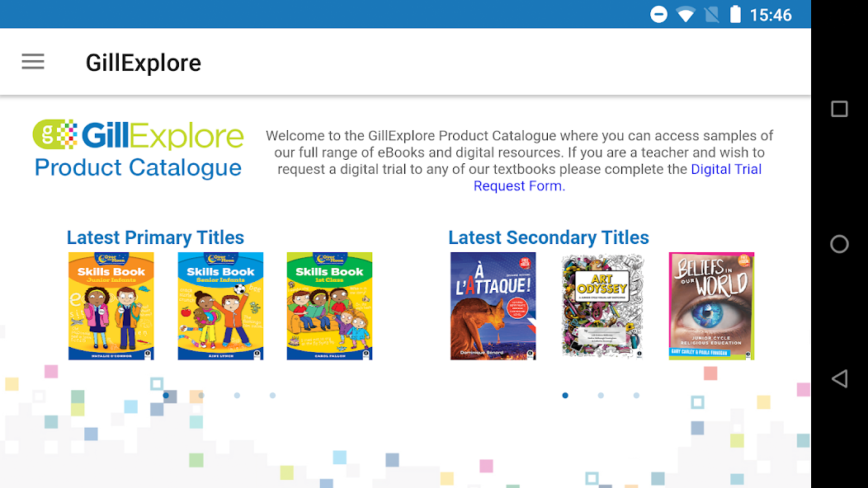Tap the GillExplore Product Catalogue logo
868x488 pixels.
pos(139,149)
